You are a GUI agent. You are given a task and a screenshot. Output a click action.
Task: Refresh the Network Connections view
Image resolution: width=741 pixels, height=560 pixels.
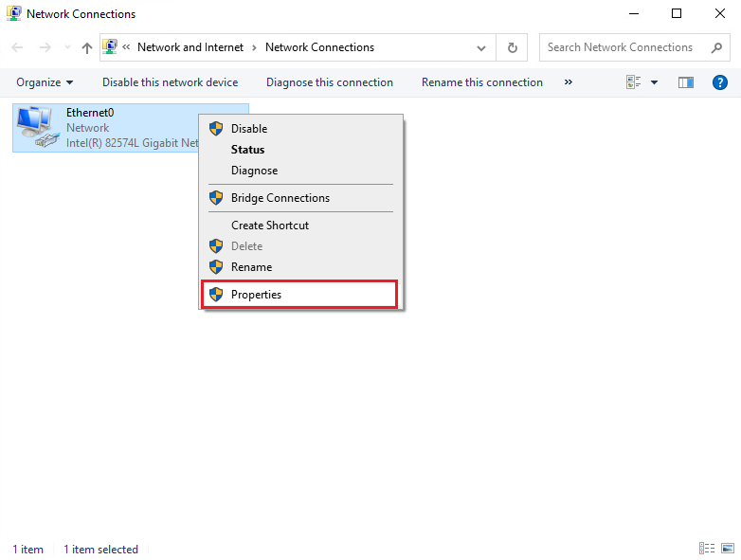tap(513, 47)
